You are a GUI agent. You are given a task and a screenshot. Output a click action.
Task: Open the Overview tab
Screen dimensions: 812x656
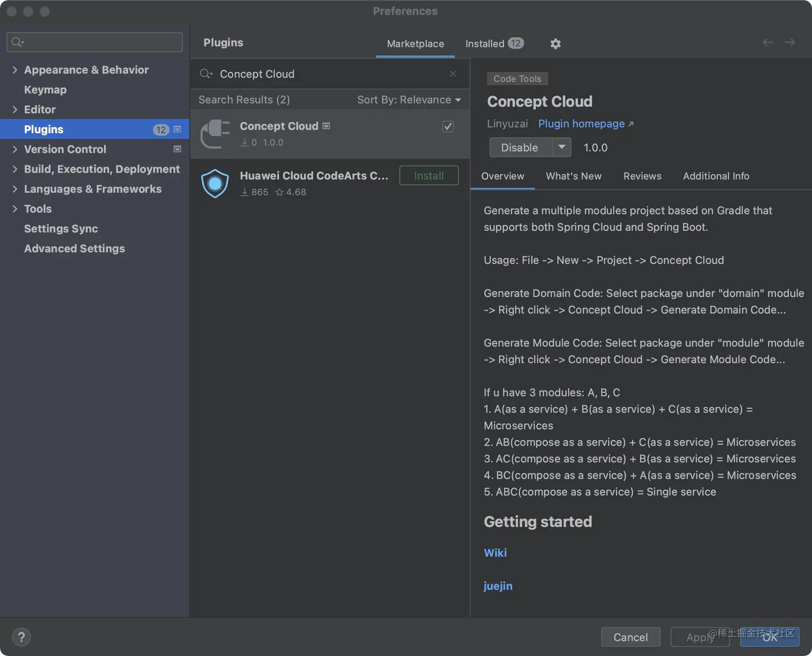(x=502, y=176)
